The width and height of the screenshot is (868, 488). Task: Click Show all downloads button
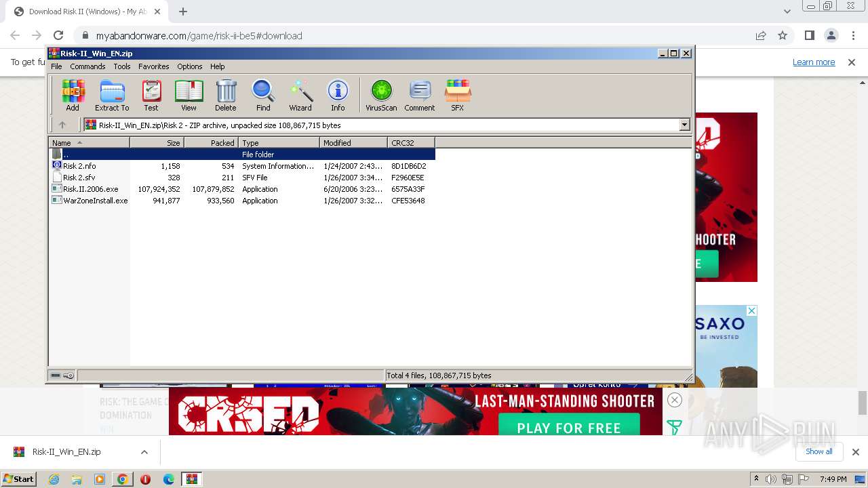point(818,451)
